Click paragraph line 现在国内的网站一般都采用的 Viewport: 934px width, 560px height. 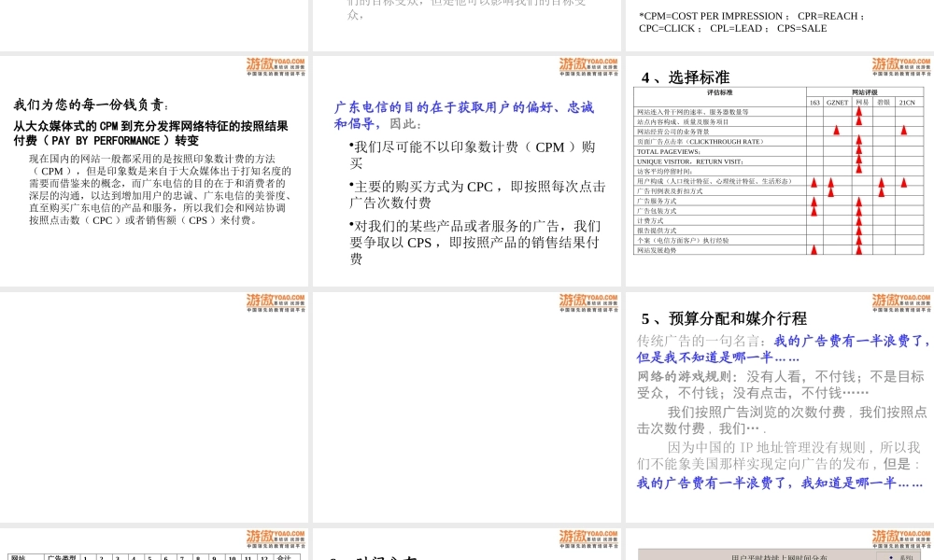pyautogui.click(x=152, y=159)
